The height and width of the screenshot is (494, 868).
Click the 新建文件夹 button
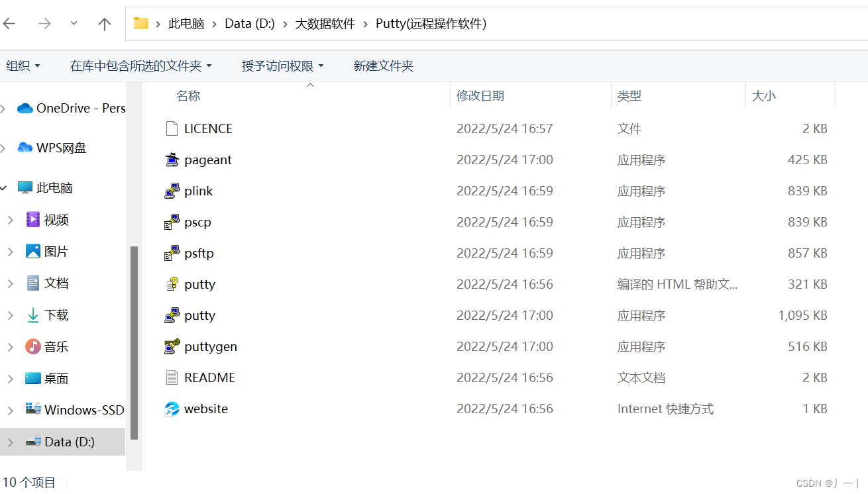384,66
